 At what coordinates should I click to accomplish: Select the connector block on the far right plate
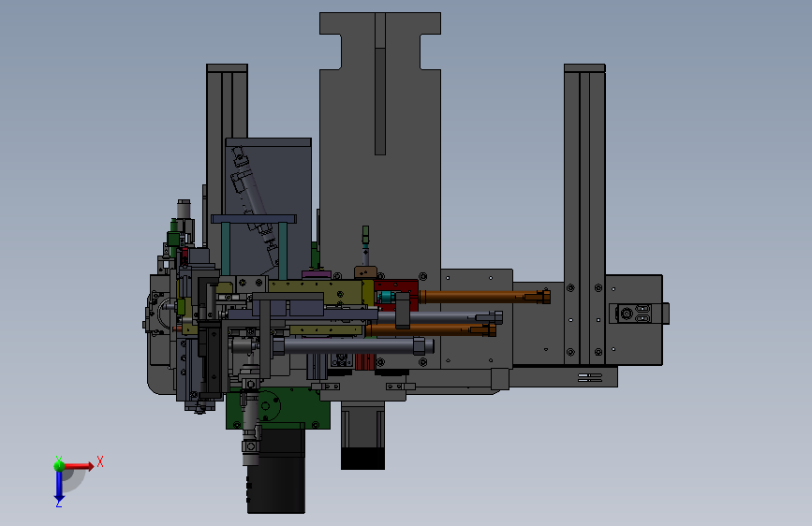639,314
